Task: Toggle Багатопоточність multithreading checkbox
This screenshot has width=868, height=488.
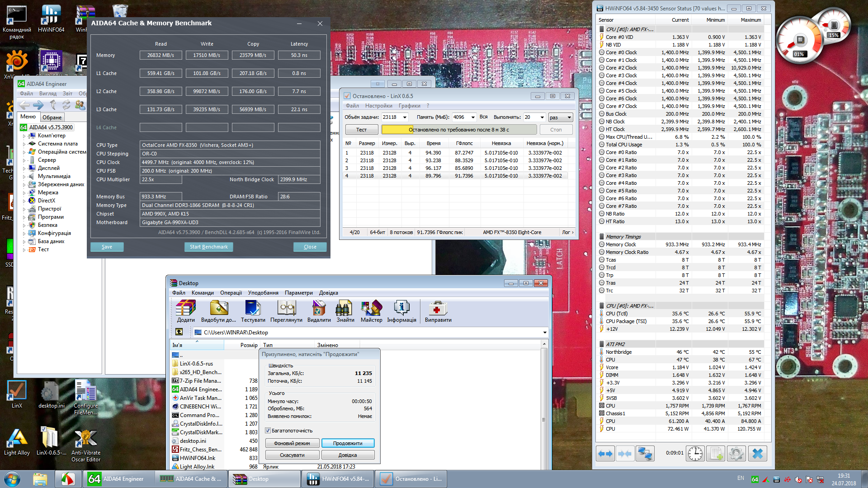Action: tap(268, 431)
